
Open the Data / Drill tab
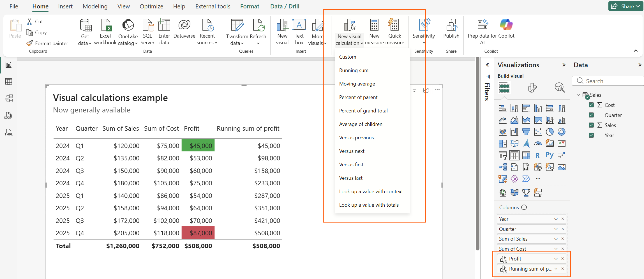(x=285, y=6)
